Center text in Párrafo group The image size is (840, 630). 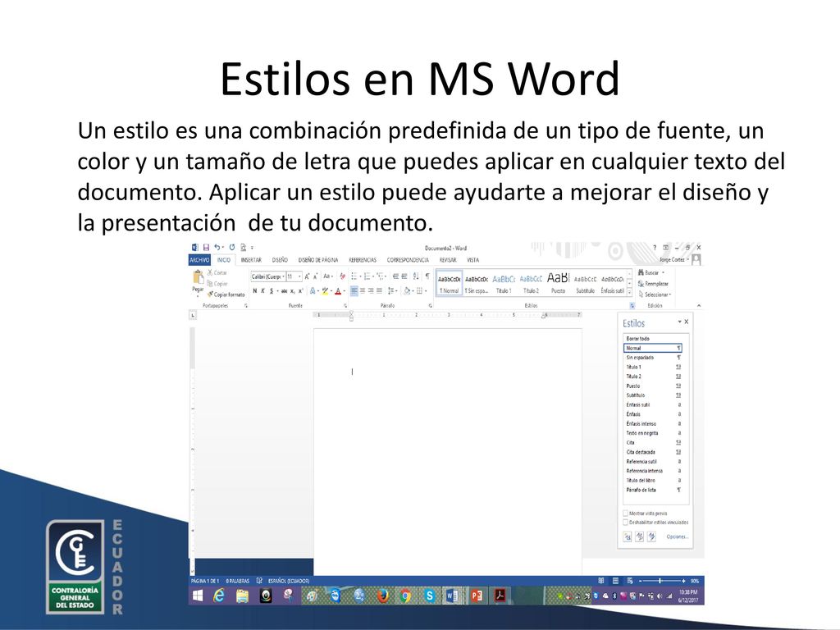[363, 291]
